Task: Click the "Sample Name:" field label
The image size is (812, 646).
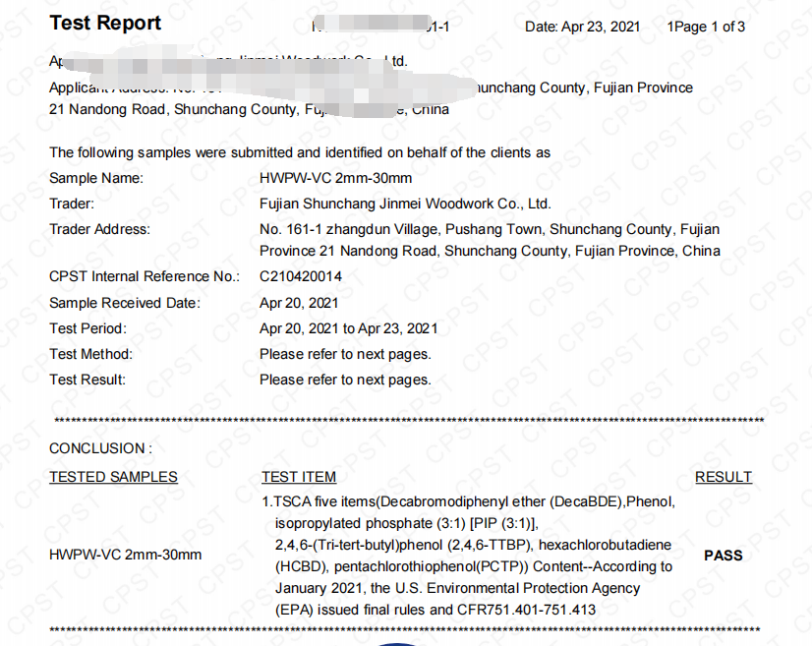Action: coord(96,178)
